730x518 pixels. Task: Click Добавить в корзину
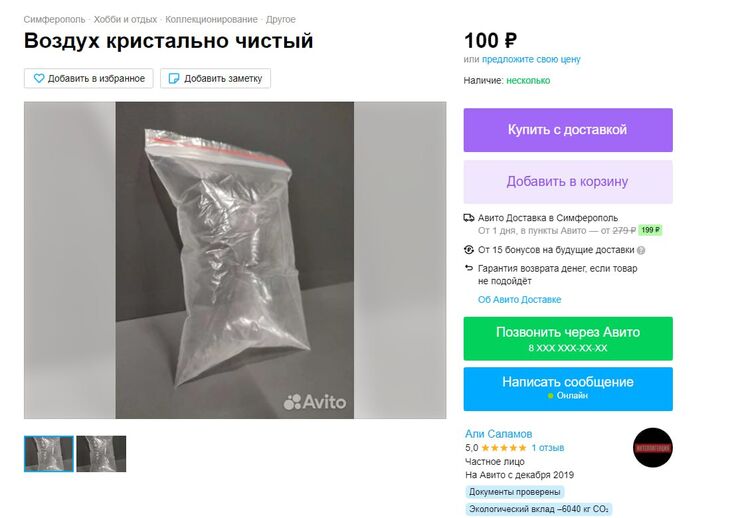point(568,182)
